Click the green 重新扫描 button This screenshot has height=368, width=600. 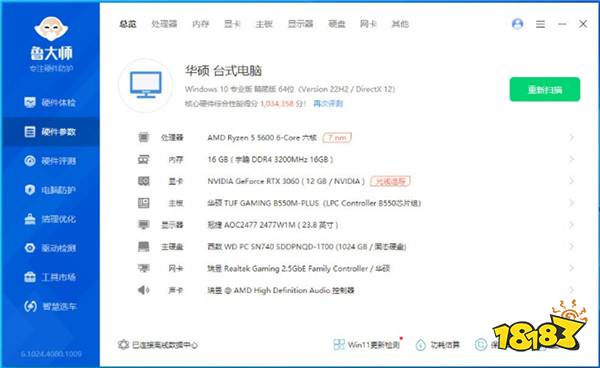545,90
